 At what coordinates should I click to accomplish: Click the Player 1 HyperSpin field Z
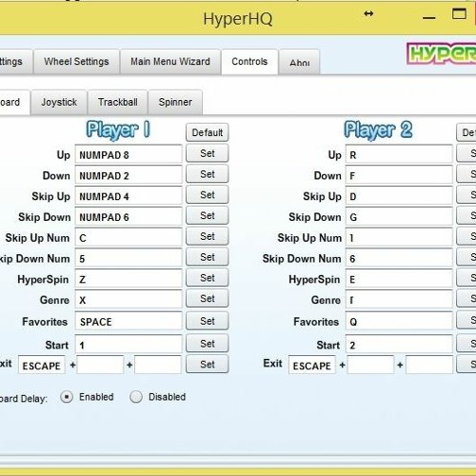pos(129,279)
